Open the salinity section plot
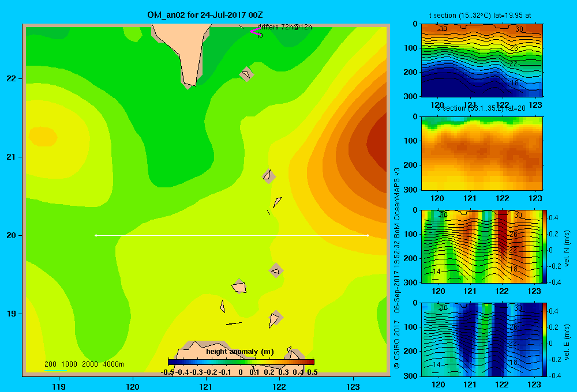 click(482, 153)
